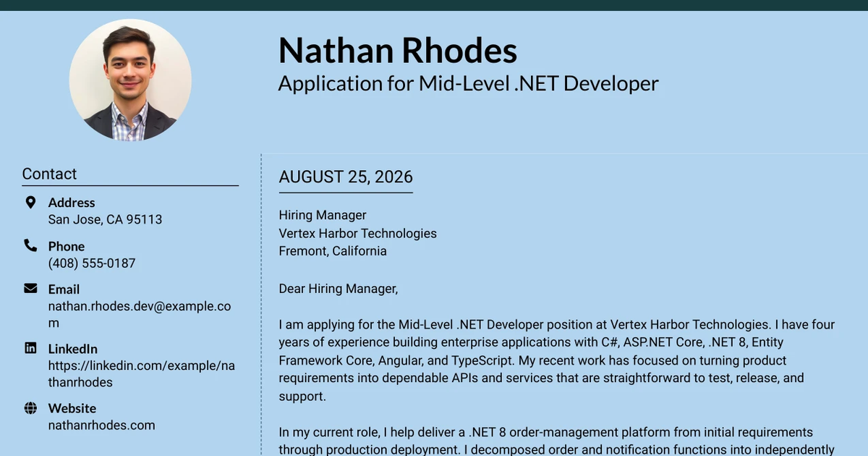This screenshot has width=868, height=456.
Task: Click the paragraph starting 'In my current role'
Action: tap(557, 441)
